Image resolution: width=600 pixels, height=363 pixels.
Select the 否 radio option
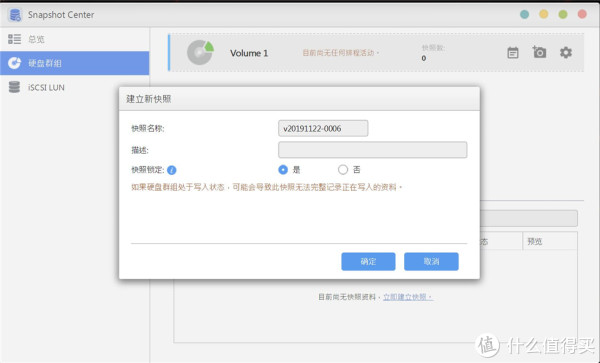[x=343, y=169]
